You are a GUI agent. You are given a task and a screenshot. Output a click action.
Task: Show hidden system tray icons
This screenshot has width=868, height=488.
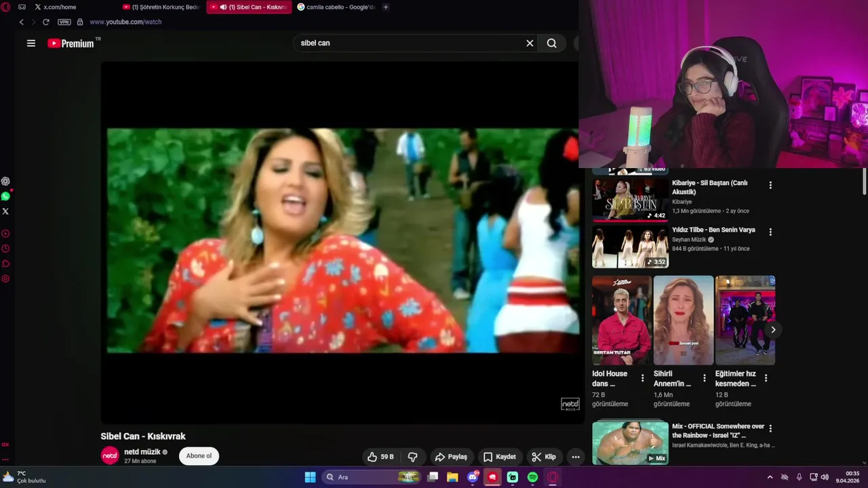click(x=770, y=477)
